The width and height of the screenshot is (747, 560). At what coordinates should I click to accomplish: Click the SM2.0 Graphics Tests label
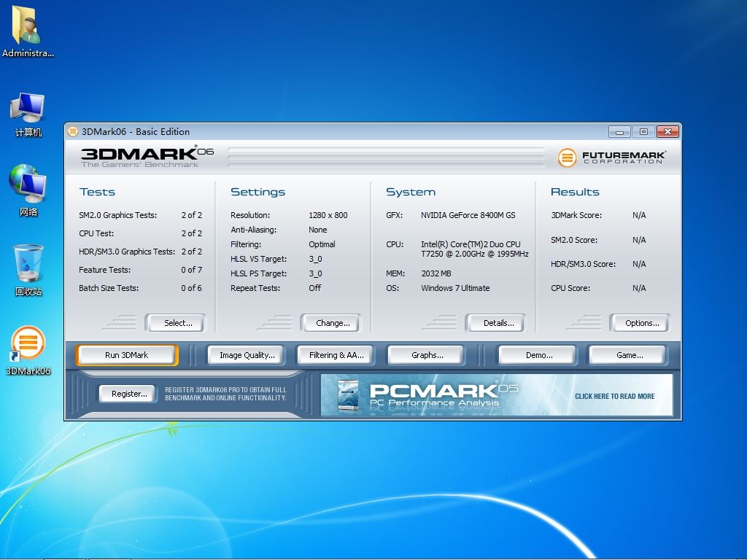tap(117, 215)
